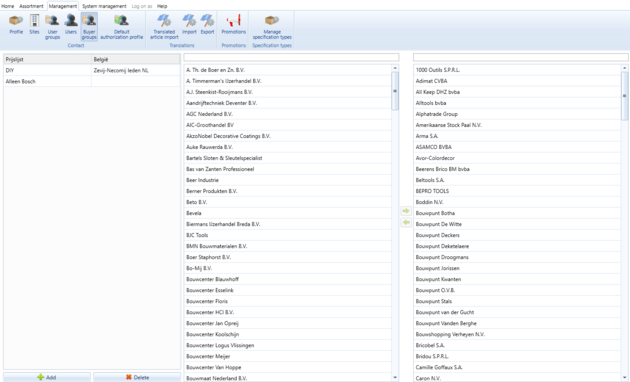Select ASAMCO BVBA

[x=517, y=147]
